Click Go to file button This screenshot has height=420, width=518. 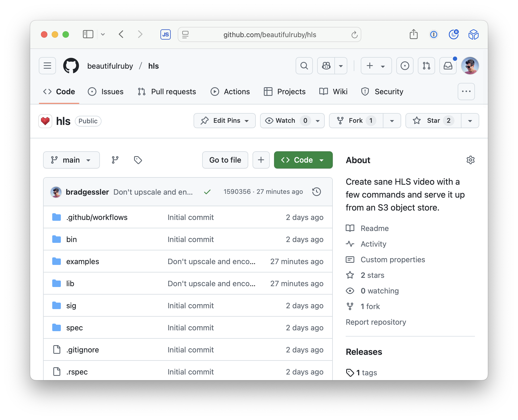pos(225,160)
